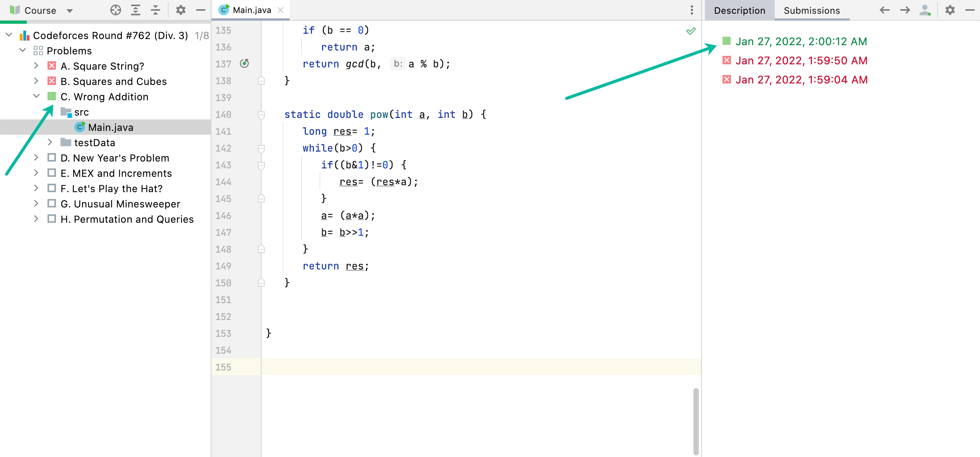The image size is (980, 457).
Task: Expand the testData folder
Action: (x=50, y=142)
